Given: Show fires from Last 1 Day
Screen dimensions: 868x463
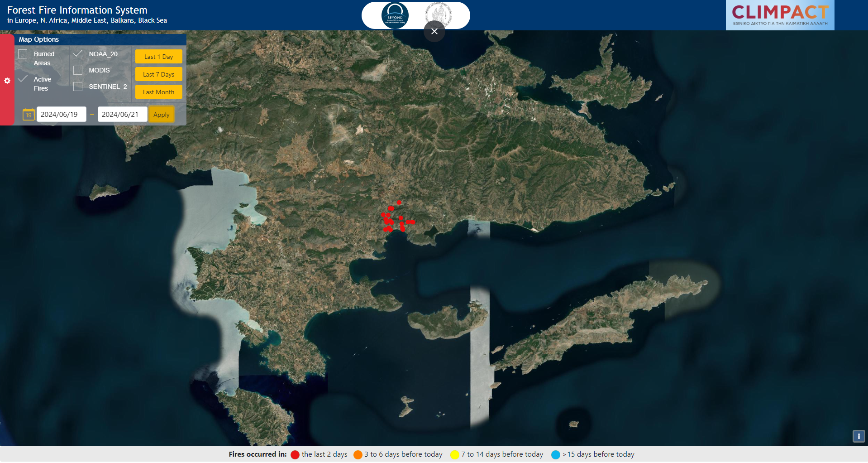Looking at the screenshot, I should coord(159,57).
